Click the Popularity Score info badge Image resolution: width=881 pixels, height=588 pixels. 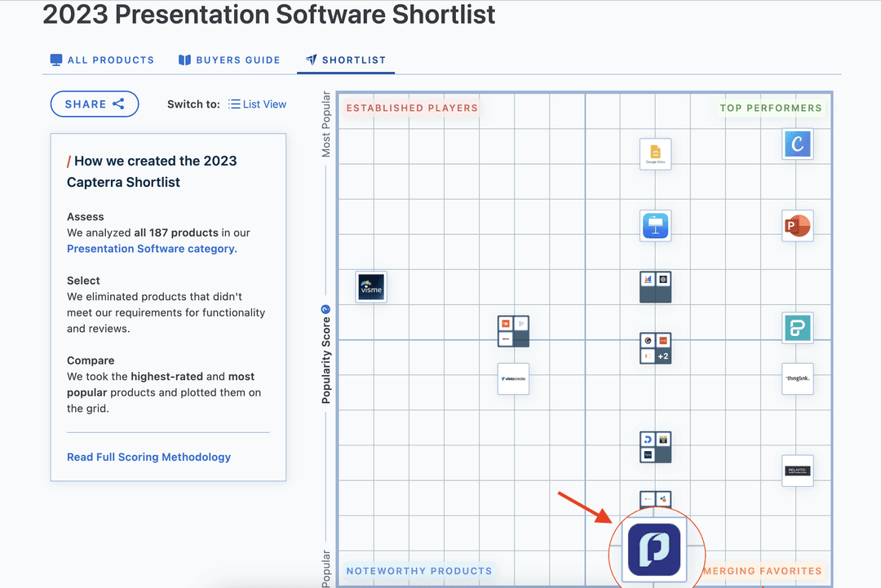325,309
